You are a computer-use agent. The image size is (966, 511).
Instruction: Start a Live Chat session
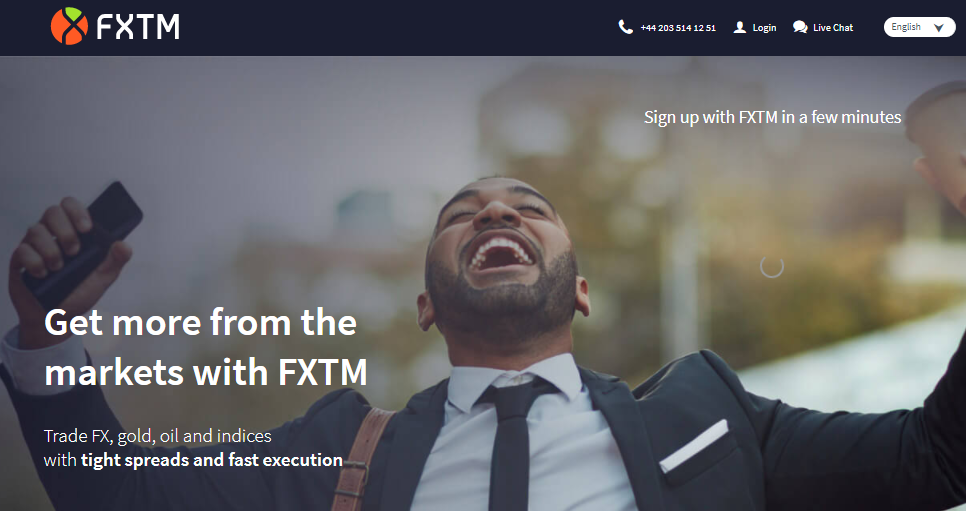[x=833, y=28]
